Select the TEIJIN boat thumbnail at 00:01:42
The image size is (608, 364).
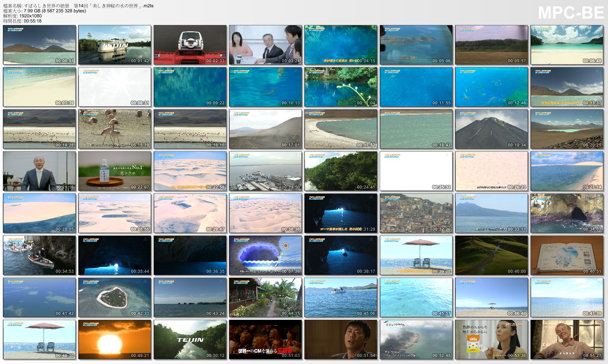click(114, 45)
